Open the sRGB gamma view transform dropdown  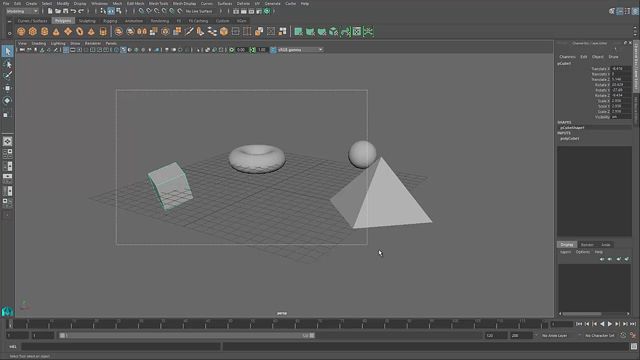(300, 50)
